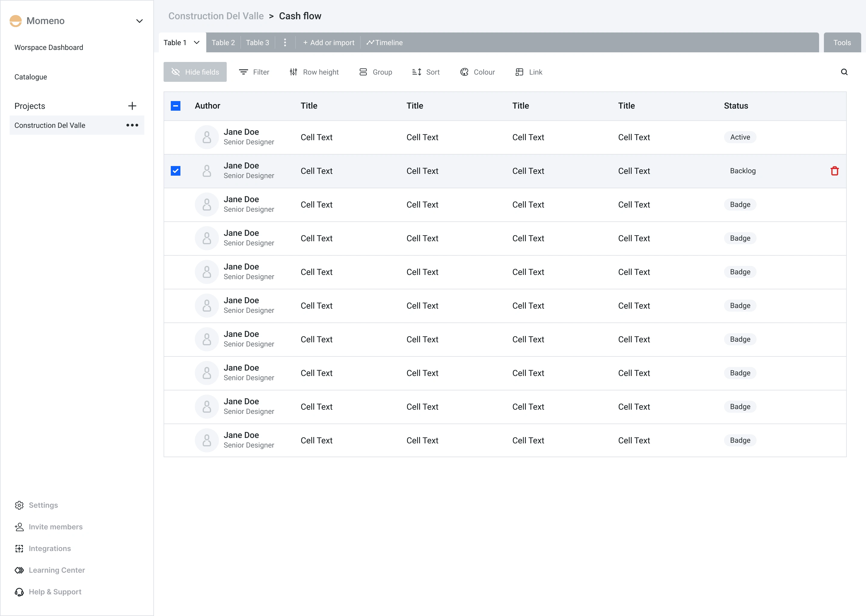Open the Catalogue page
Viewport: 866px width, 616px height.
pyautogui.click(x=31, y=77)
